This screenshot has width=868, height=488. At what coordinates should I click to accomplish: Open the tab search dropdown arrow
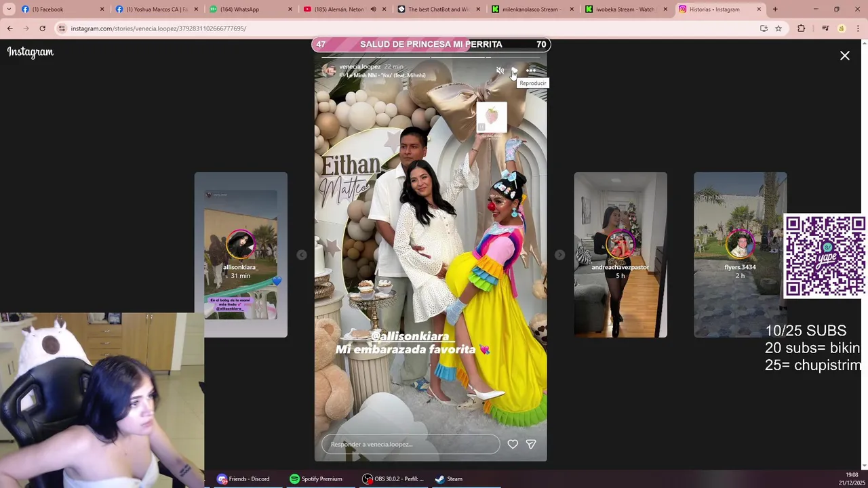(x=9, y=9)
